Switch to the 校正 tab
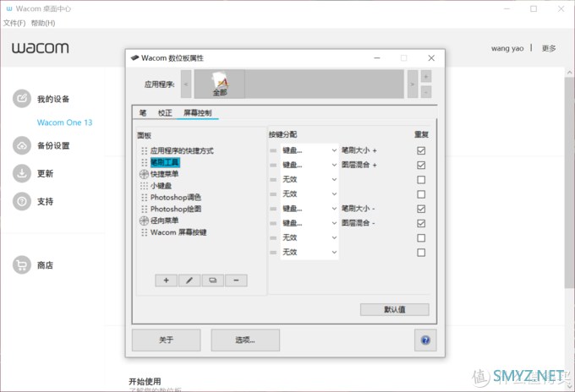 pos(165,113)
